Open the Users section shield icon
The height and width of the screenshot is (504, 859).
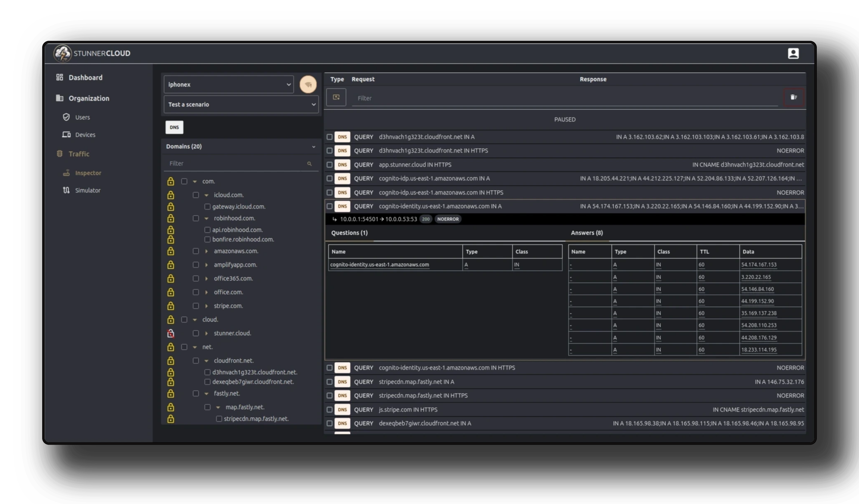(67, 117)
